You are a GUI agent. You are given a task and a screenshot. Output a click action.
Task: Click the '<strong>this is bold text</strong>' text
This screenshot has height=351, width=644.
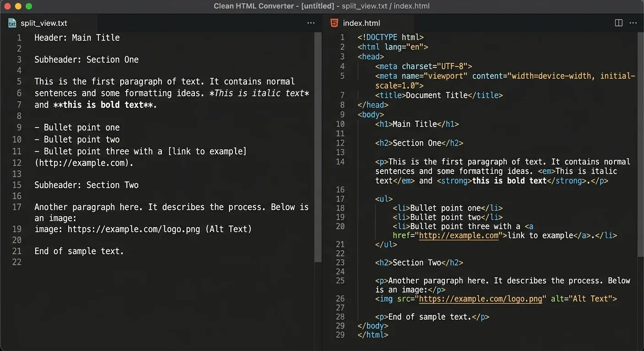tap(511, 181)
